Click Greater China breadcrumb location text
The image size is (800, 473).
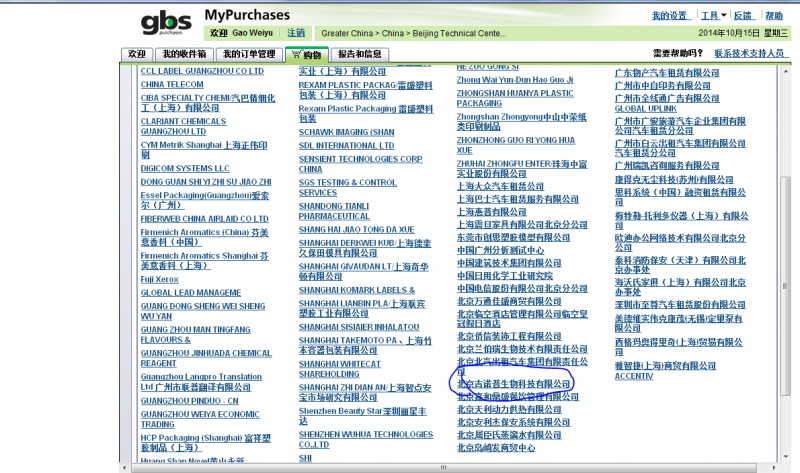pos(347,33)
